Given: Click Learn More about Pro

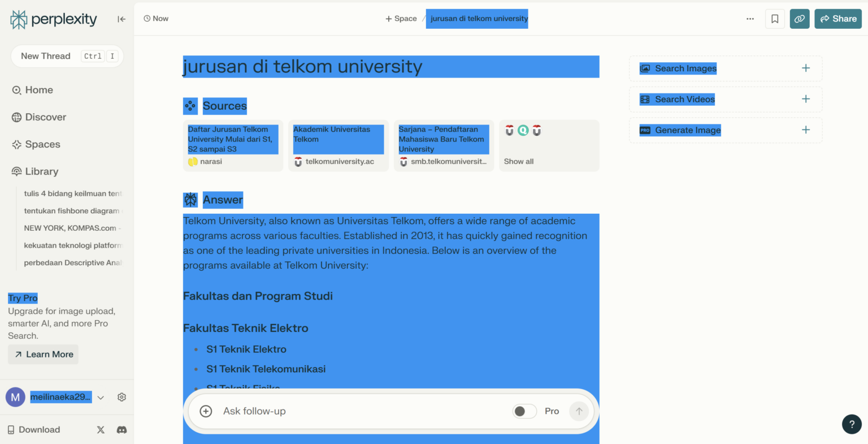Looking at the screenshot, I should [43, 354].
